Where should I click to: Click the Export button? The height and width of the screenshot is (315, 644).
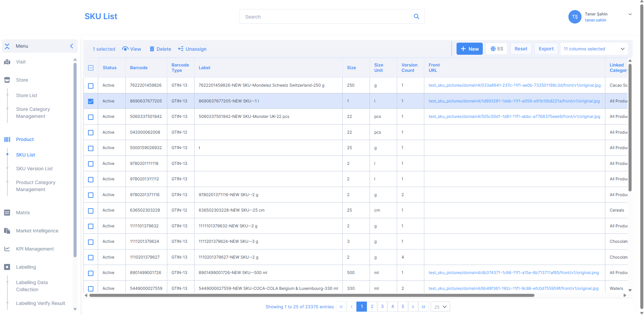(x=546, y=49)
